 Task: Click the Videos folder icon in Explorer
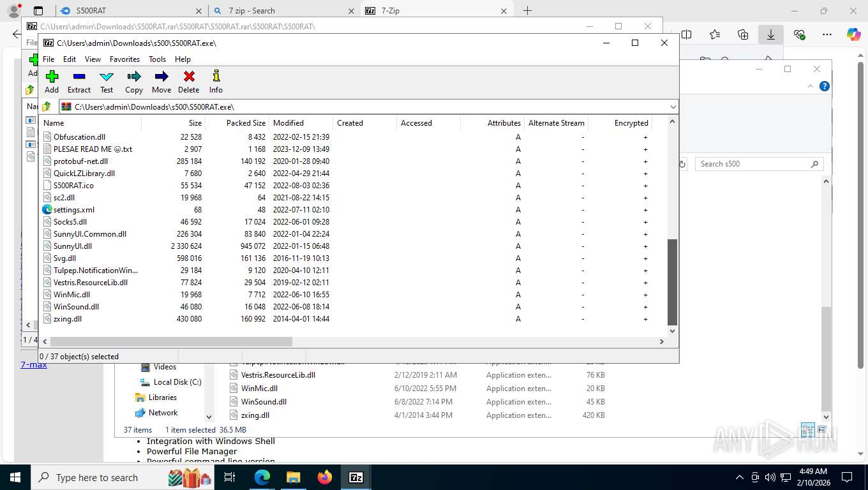(x=145, y=367)
